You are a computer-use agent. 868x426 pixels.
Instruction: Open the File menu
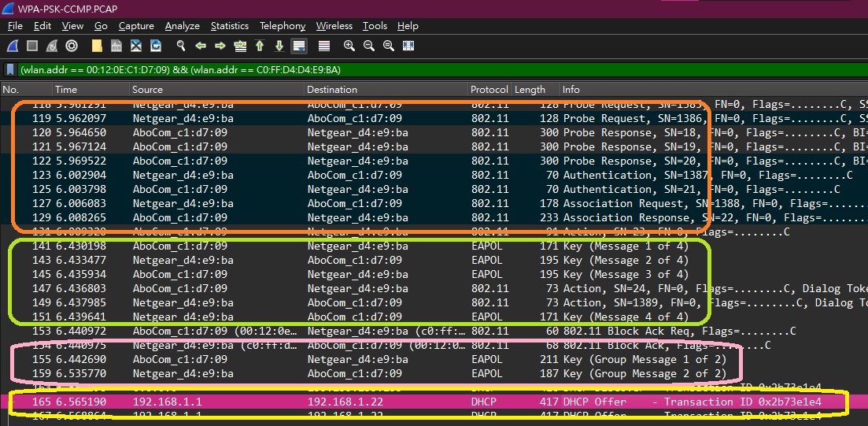point(15,26)
